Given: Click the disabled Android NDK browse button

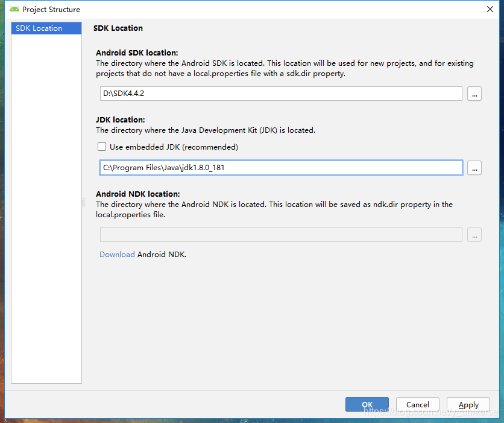Looking at the screenshot, I should (x=474, y=235).
